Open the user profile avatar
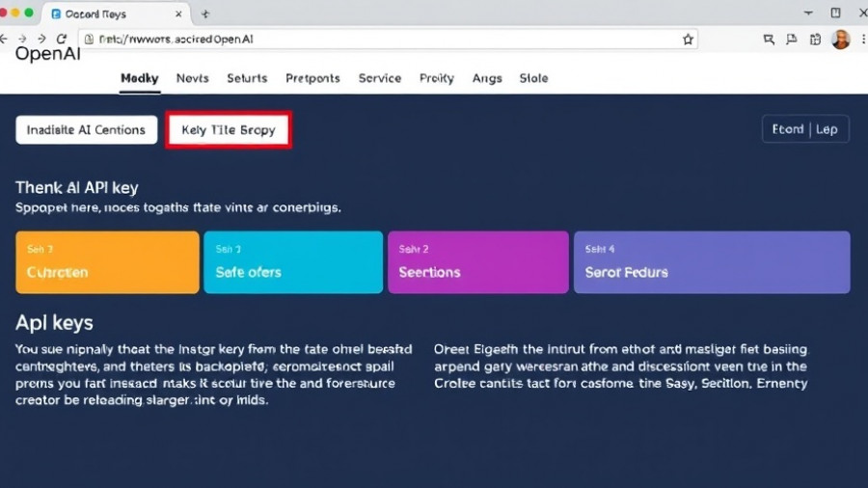Viewport: 868px width, 488px height. (841, 40)
